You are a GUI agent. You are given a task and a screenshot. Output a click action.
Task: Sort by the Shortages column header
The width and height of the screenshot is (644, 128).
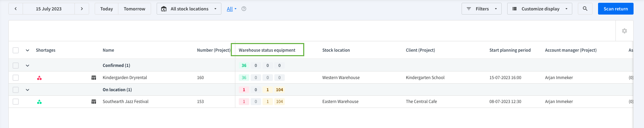46,50
